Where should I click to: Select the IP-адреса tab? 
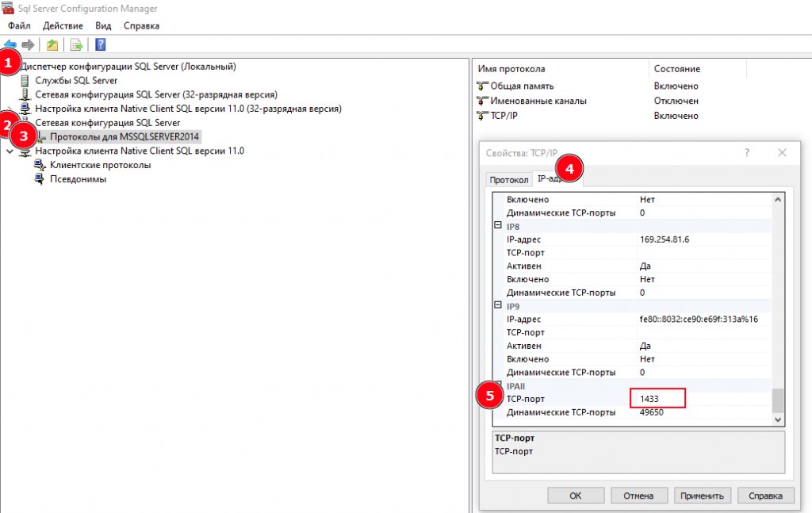click(x=557, y=178)
